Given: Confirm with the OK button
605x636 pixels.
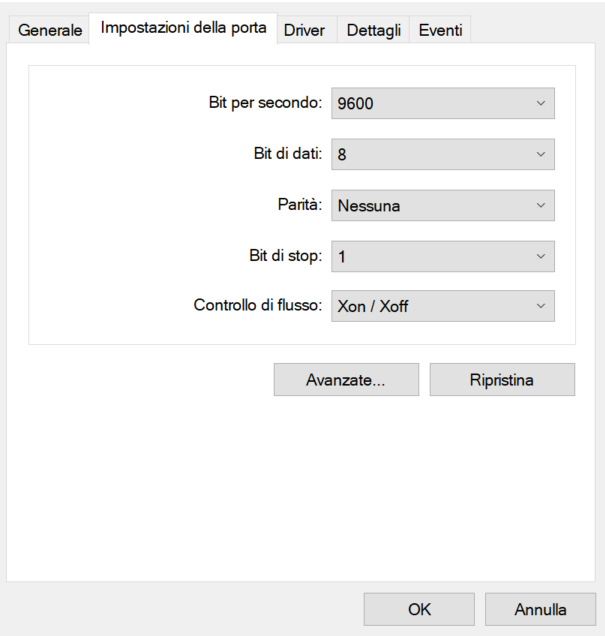Looking at the screenshot, I should pyautogui.click(x=419, y=609).
